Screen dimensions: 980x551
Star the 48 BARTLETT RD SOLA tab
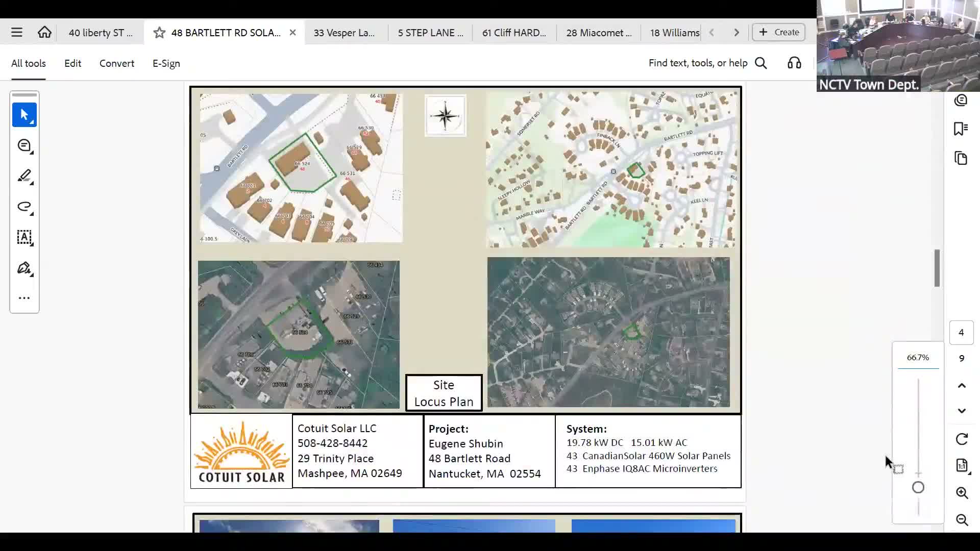(x=159, y=33)
